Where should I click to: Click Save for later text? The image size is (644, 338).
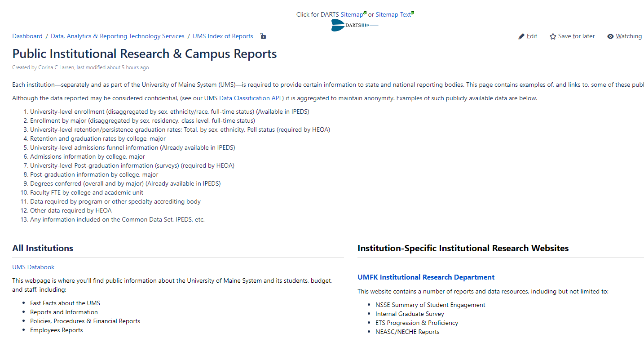coord(577,36)
